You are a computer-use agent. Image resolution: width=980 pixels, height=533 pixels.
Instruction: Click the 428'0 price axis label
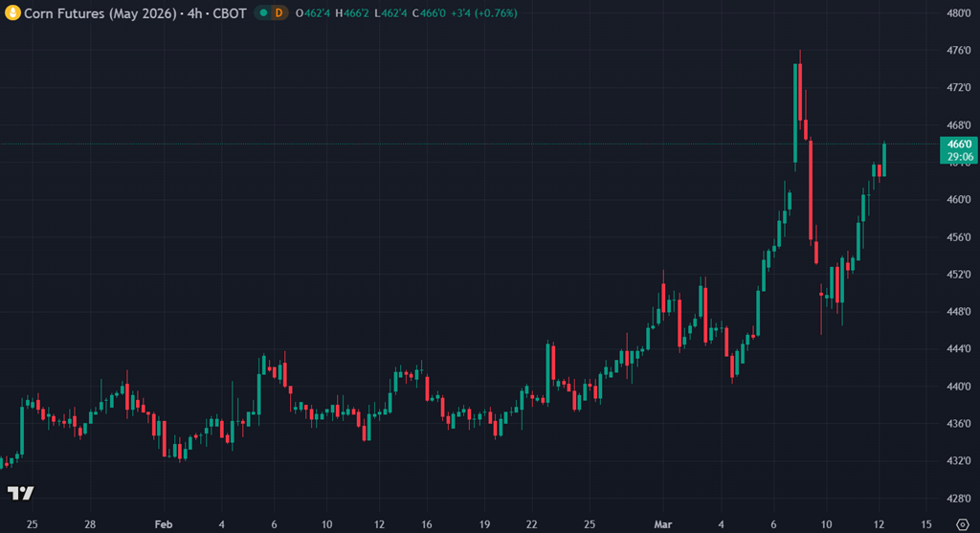959,499
